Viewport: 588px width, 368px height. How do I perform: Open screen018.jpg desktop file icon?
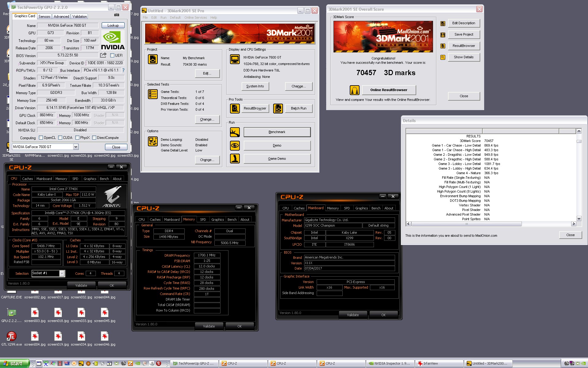point(58,312)
